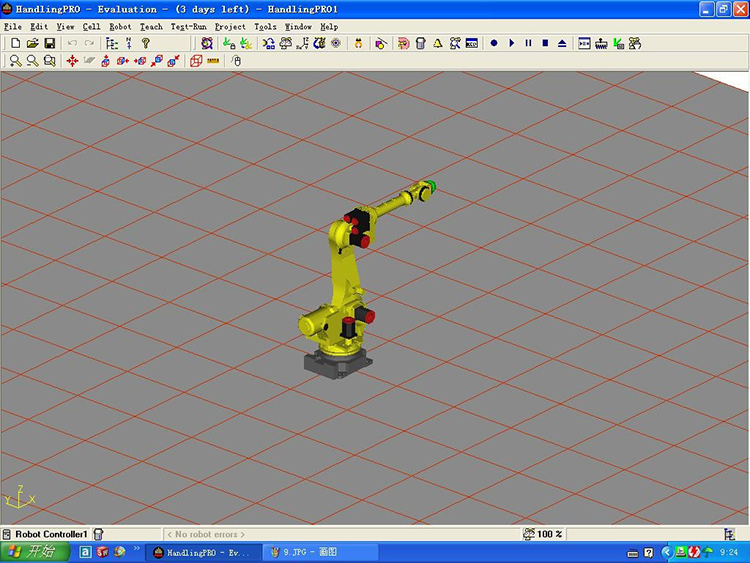Image resolution: width=750 pixels, height=563 pixels.
Task: Click the zoom window magnifier icon
Action: click(49, 61)
